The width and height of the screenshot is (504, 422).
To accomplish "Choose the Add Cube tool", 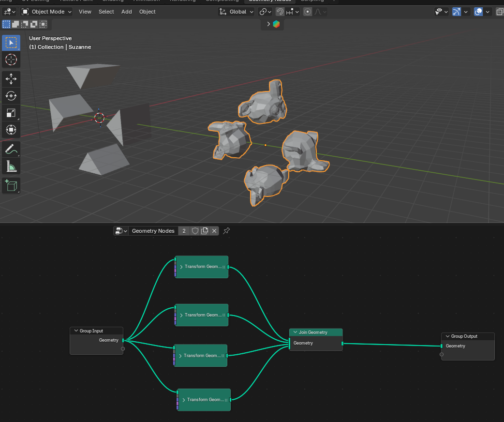I will (x=11, y=185).
